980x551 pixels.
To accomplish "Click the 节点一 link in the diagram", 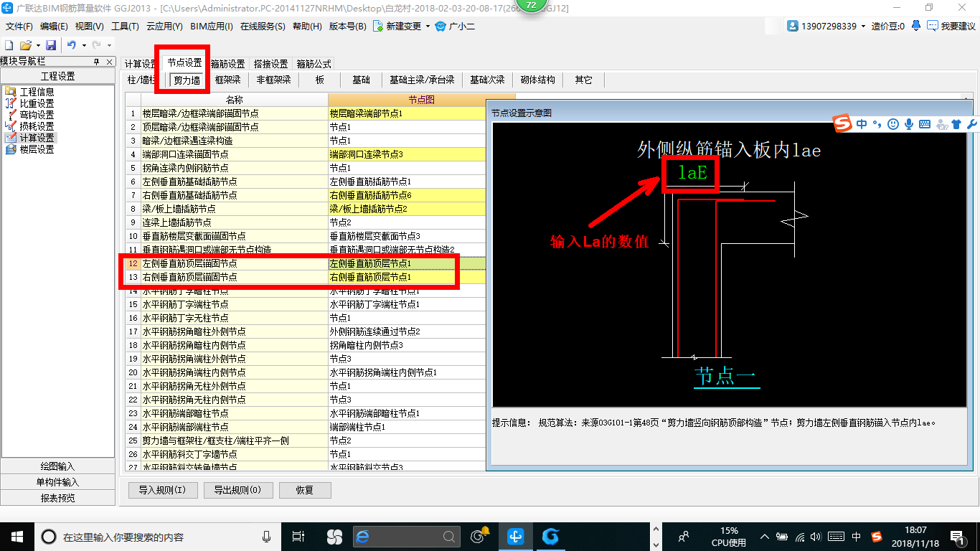I will click(726, 376).
